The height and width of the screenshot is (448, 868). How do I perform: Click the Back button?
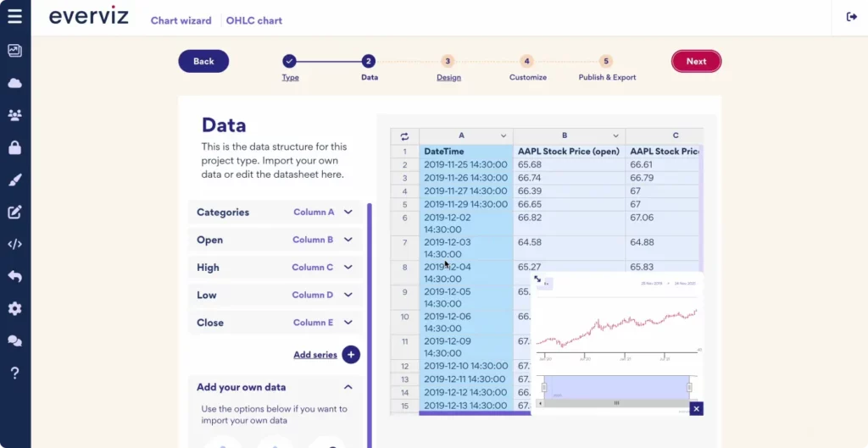(203, 61)
